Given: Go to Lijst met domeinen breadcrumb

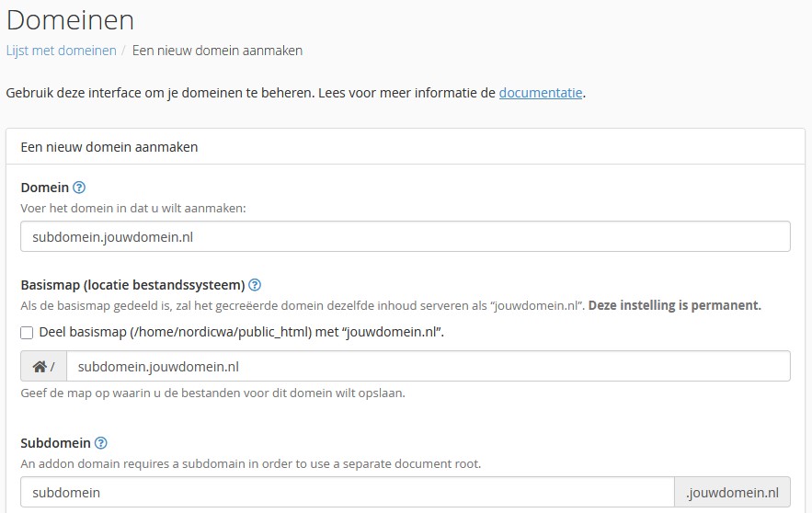Looking at the screenshot, I should (x=61, y=51).
